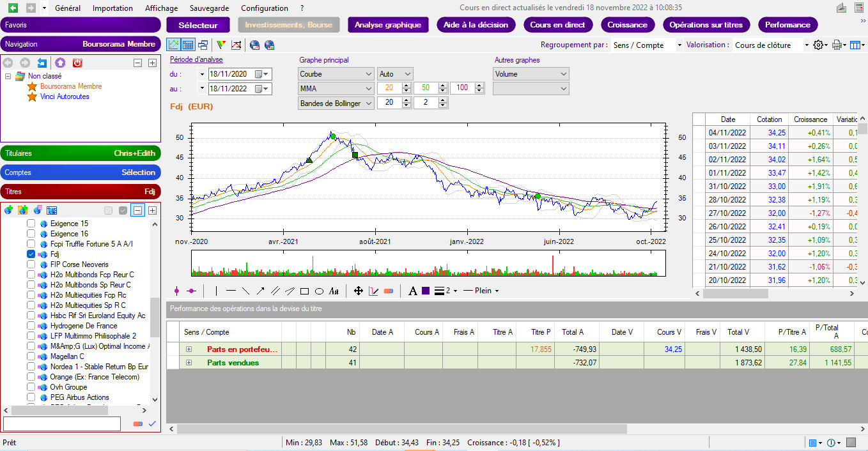Click the purple home arrow icon

60,63
